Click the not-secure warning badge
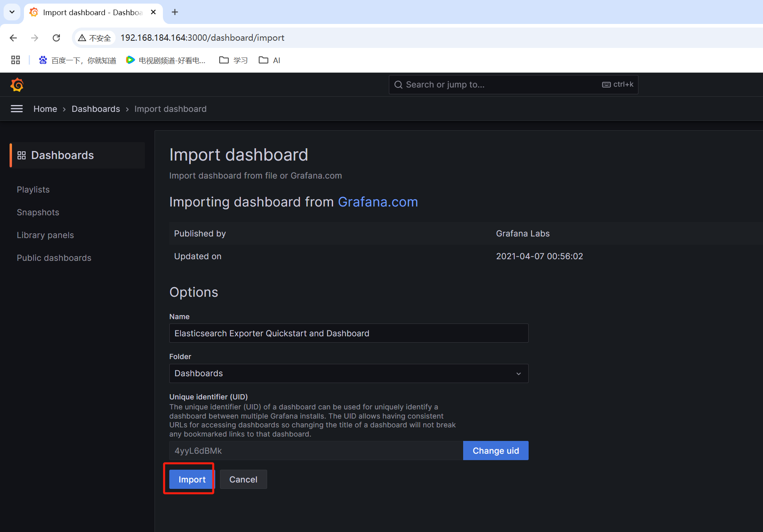This screenshot has height=532, width=763. (95, 38)
